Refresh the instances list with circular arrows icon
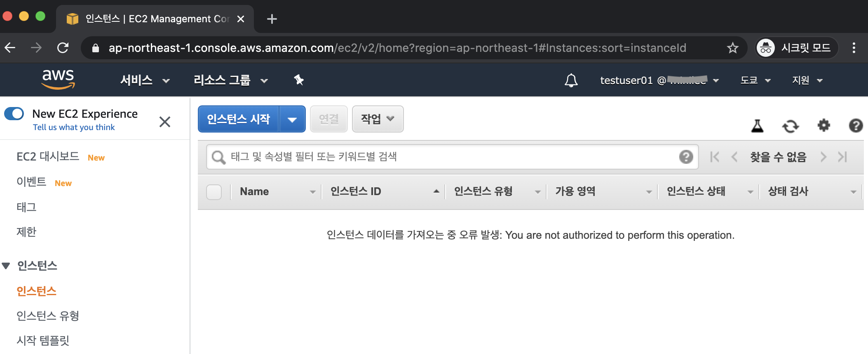The height and width of the screenshot is (354, 868). [x=790, y=126]
